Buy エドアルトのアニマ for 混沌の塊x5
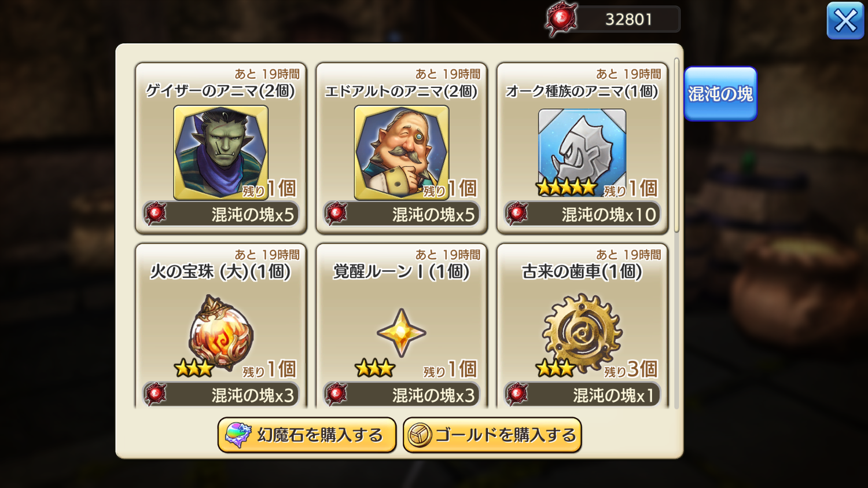 click(402, 214)
